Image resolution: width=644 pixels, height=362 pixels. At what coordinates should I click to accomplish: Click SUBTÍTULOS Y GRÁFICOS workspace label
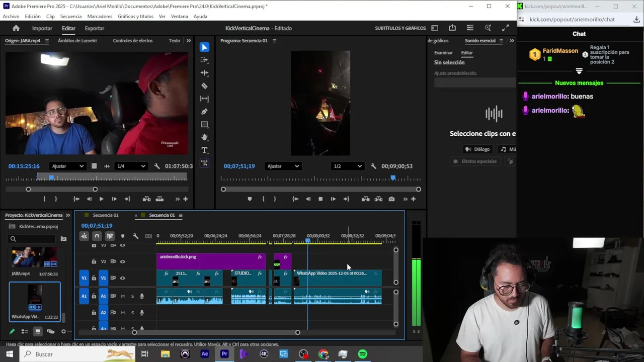[x=400, y=28]
